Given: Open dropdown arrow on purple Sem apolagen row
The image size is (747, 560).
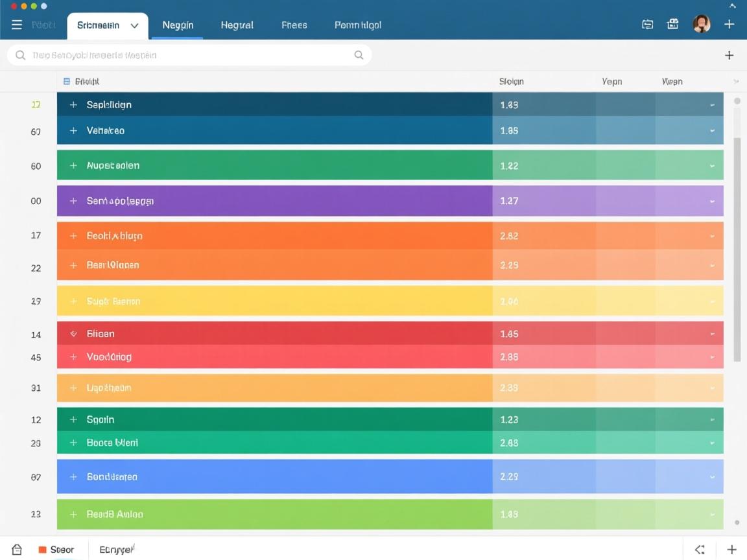Looking at the screenshot, I should pyautogui.click(x=712, y=202).
